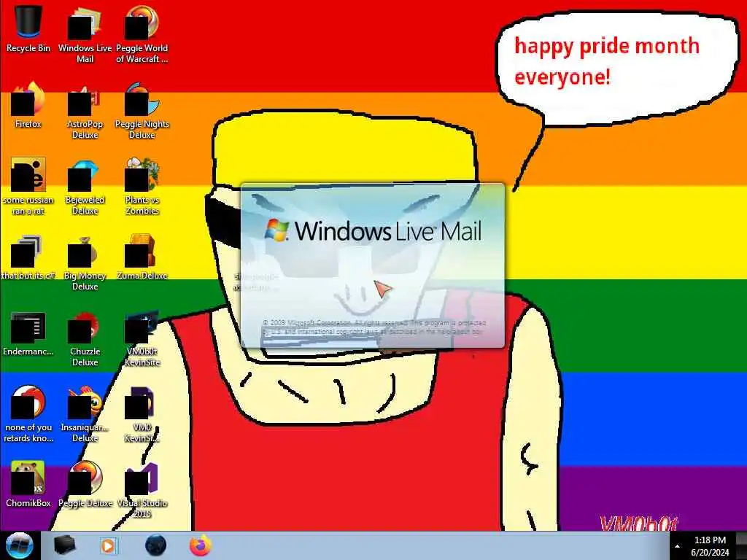Viewport: 747px width, 560px height.
Task: Open ChomikBox desktop shortcut
Action: tap(28, 484)
